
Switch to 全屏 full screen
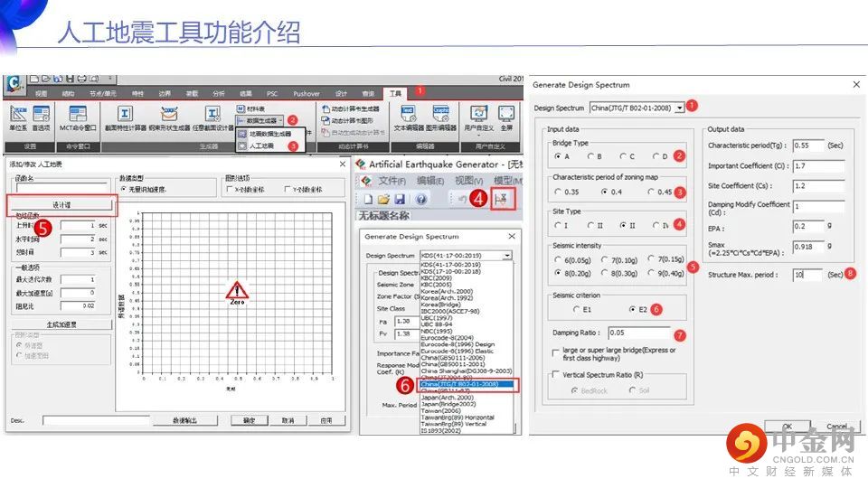(506, 118)
